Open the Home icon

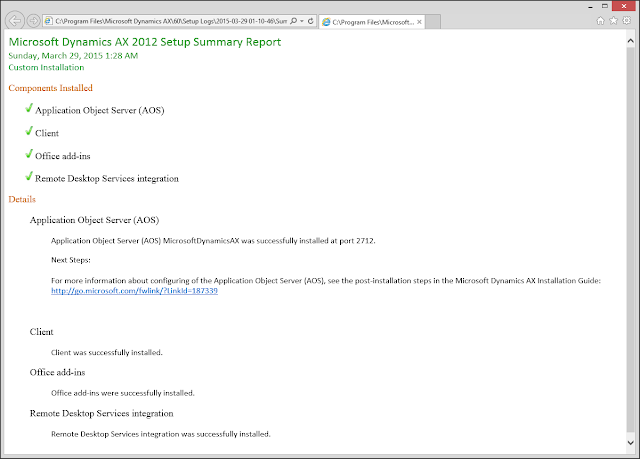[600, 20]
